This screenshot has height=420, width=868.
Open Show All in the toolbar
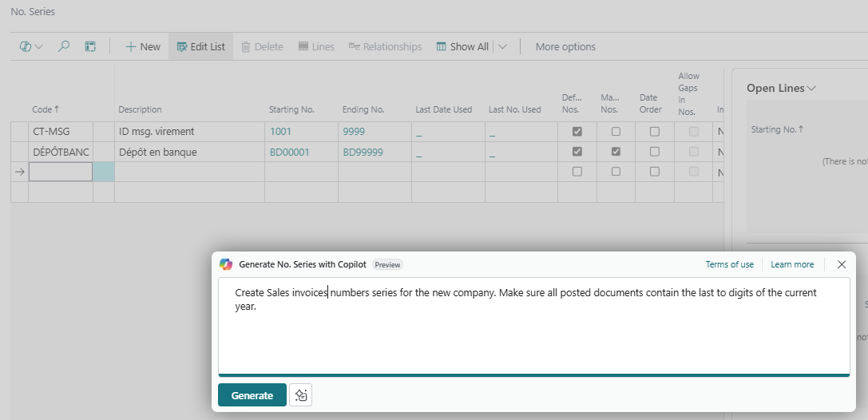click(x=462, y=47)
